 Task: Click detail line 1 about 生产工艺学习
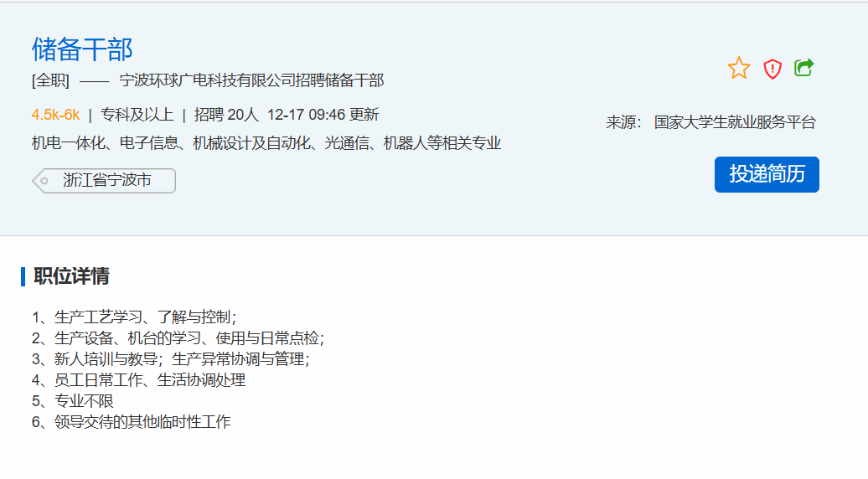pyautogui.click(x=134, y=317)
